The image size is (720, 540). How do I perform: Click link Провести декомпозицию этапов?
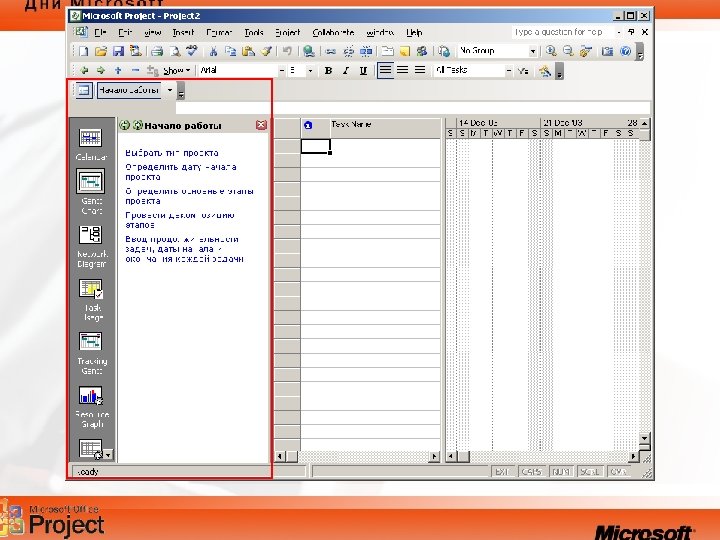[x=180, y=220]
